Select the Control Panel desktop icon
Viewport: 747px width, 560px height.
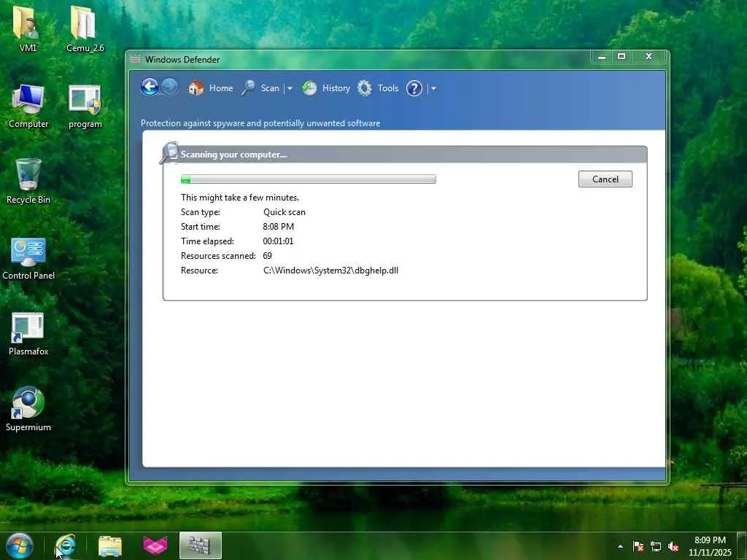click(x=28, y=258)
